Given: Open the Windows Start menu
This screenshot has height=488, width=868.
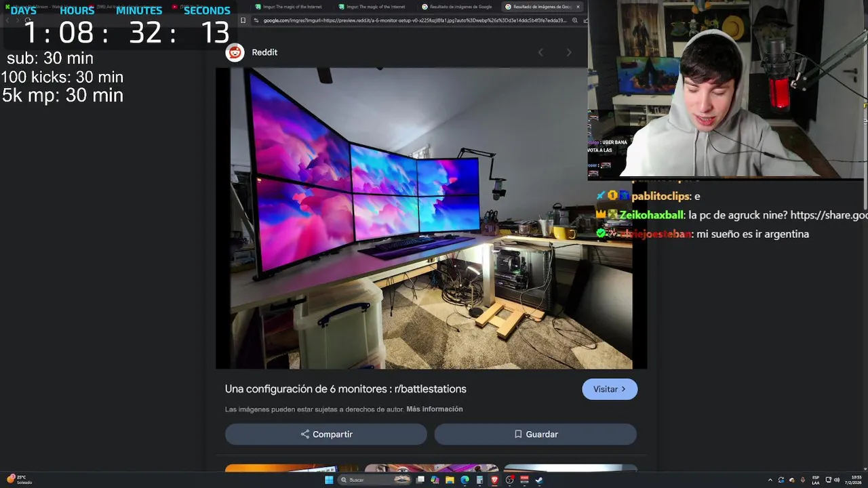Looking at the screenshot, I should pos(329,480).
